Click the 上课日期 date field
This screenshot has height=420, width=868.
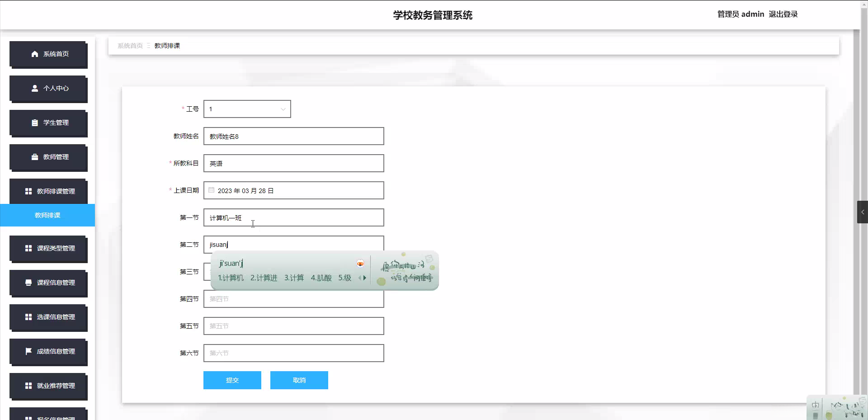coord(294,190)
